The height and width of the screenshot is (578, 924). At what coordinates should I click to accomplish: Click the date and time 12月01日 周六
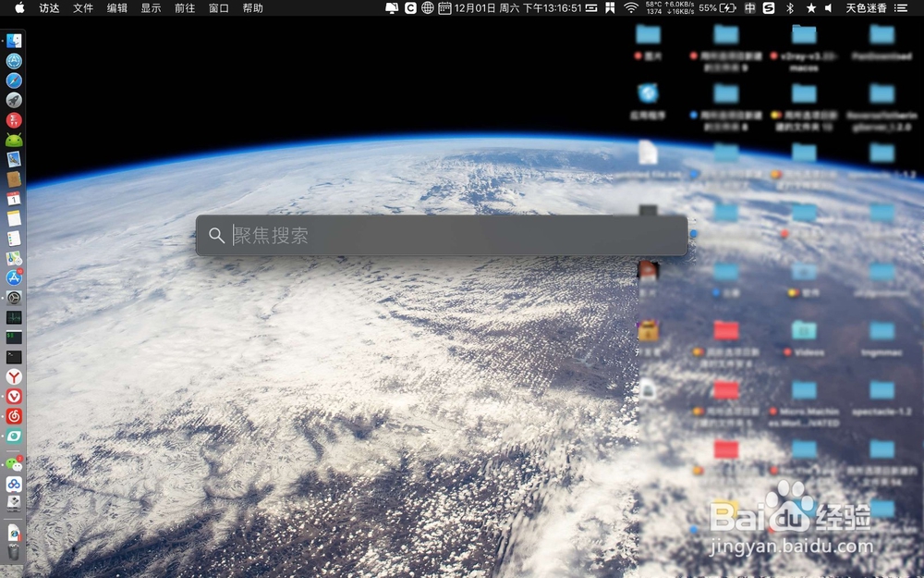[x=517, y=7]
